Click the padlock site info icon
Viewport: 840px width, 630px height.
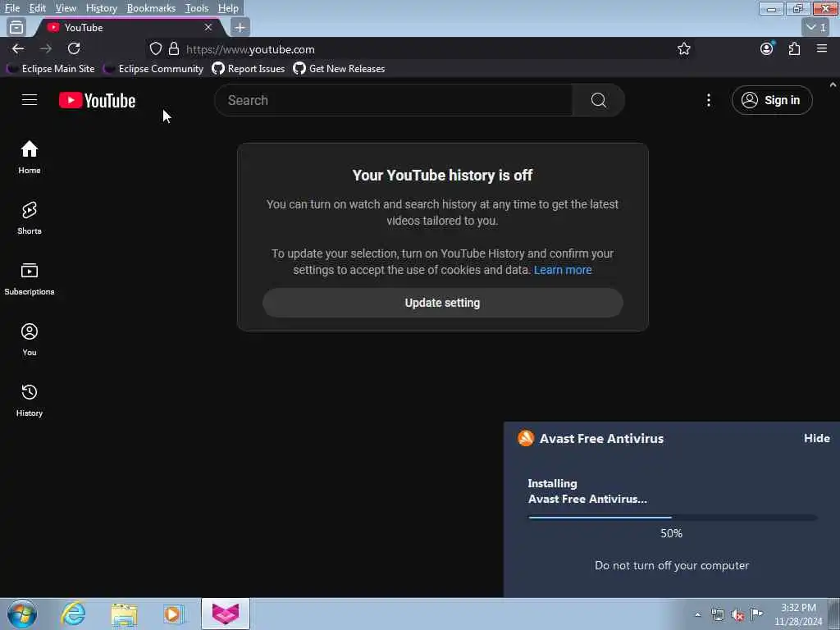(174, 48)
